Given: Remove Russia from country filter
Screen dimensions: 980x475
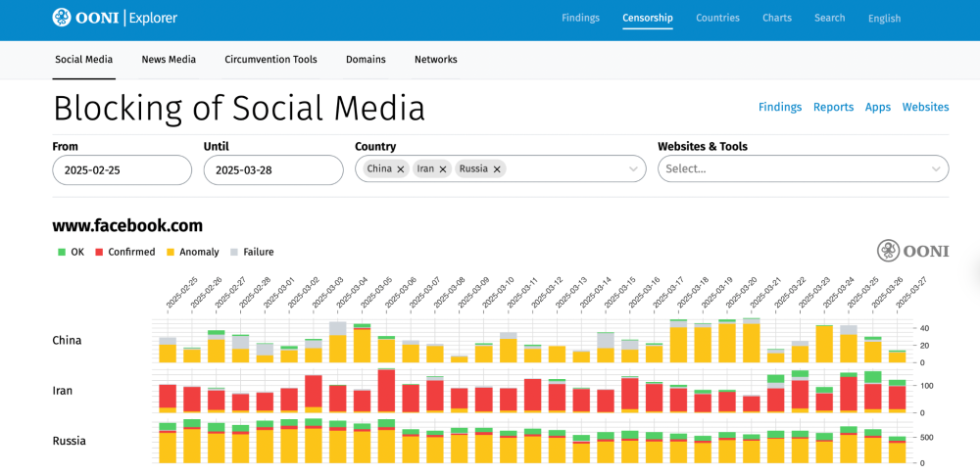Looking at the screenshot, I should (x=497, y=169).
